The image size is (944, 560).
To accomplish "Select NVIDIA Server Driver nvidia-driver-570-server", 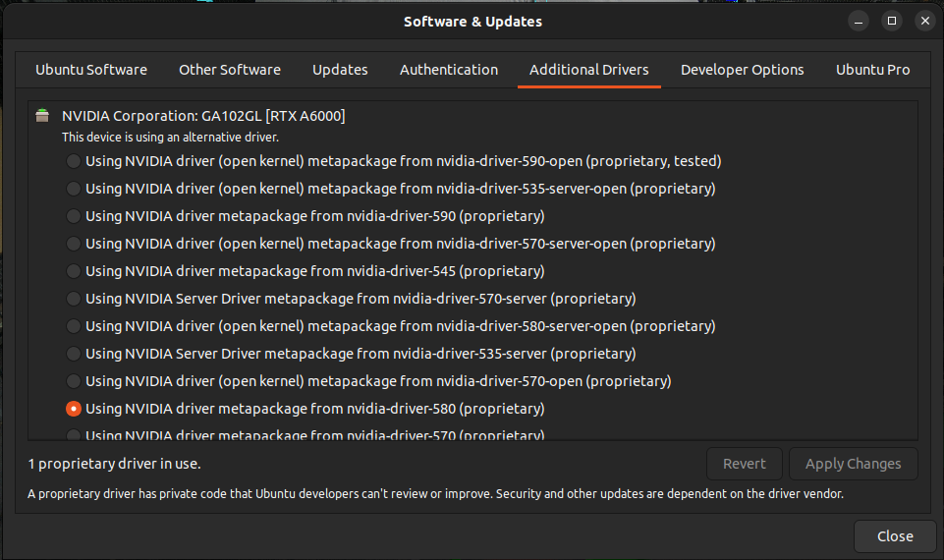I will 74,299.
